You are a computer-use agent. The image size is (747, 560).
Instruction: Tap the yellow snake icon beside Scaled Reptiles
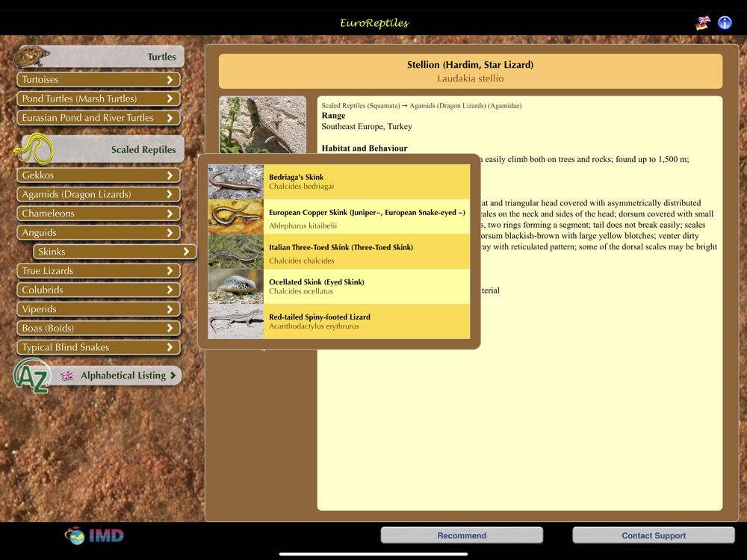tap(34, 149)
